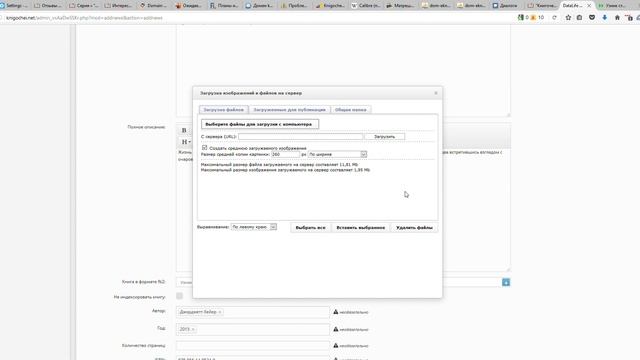Switch to the first Settings browser tab
The height and width of the screenshot is (360, 640).
click(14, 6)
